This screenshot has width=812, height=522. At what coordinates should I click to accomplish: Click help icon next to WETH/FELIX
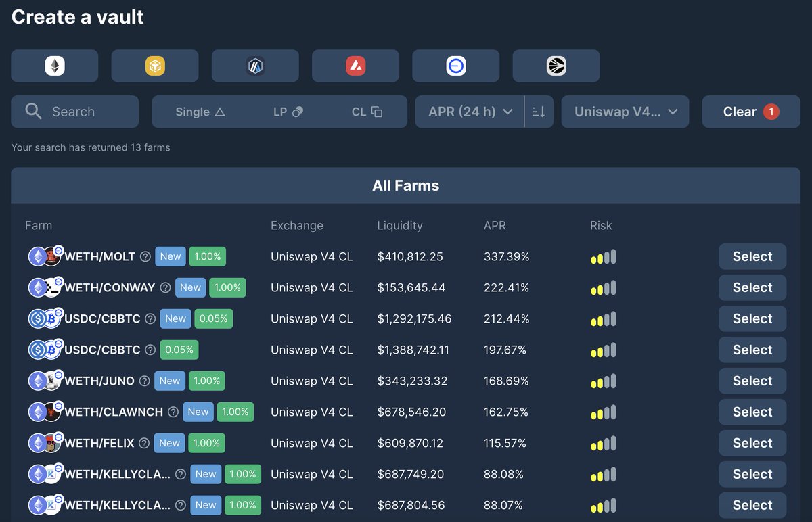144,443
